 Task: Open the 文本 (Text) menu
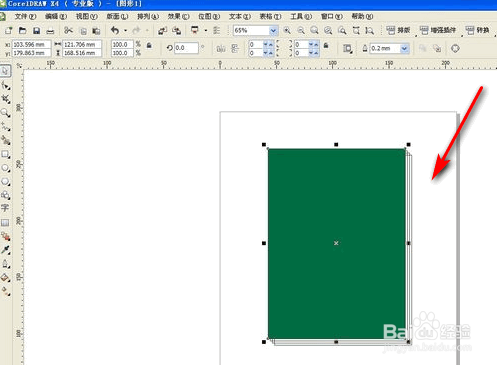click(240, 16)
